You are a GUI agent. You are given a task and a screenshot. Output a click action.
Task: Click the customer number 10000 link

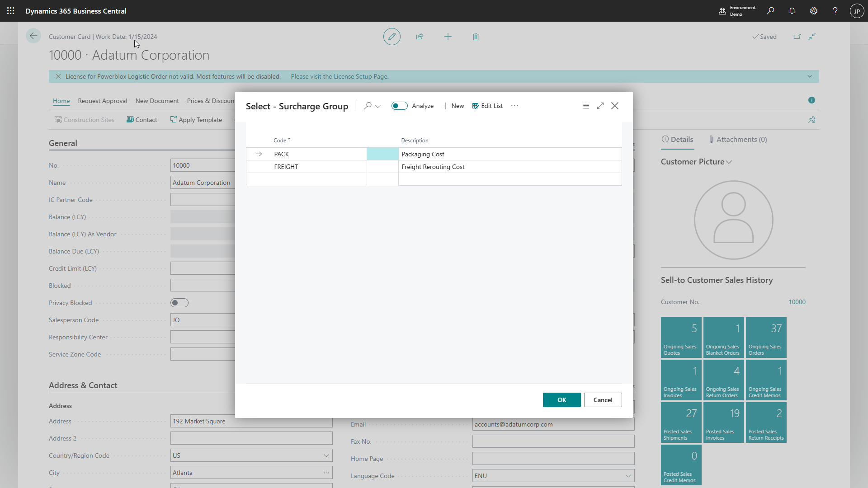(797, 302)
